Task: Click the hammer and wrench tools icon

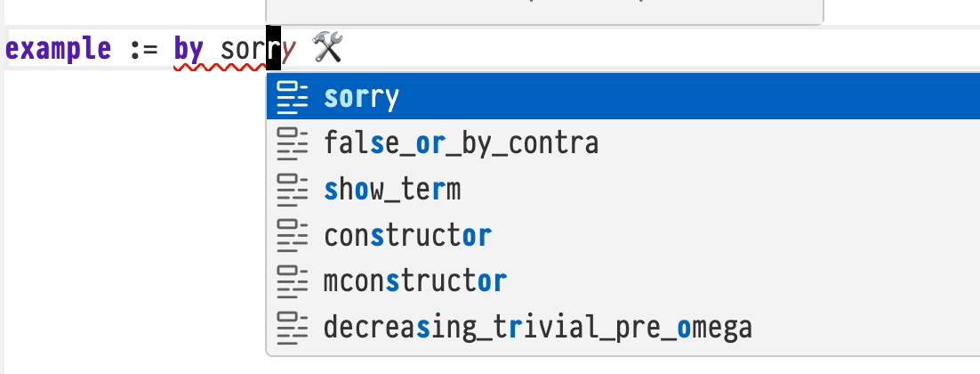Action: pyautogui.click(x=328, y=49)
